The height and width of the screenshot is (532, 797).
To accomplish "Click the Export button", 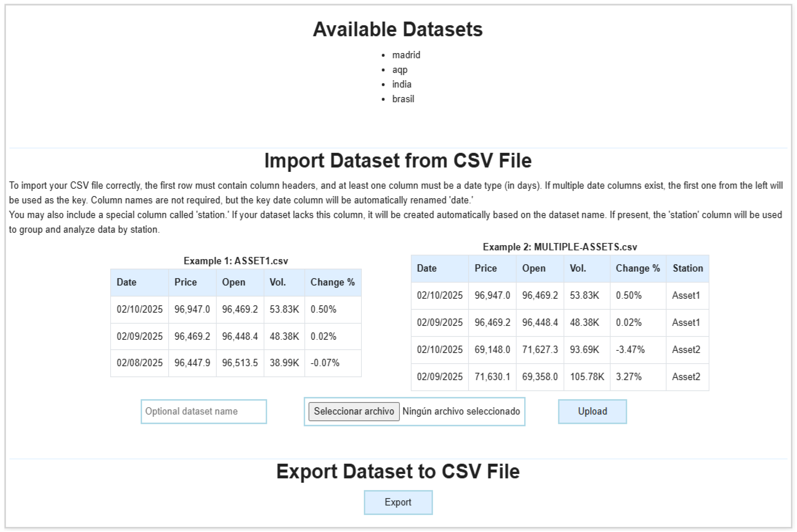I will tap(398, 502).
